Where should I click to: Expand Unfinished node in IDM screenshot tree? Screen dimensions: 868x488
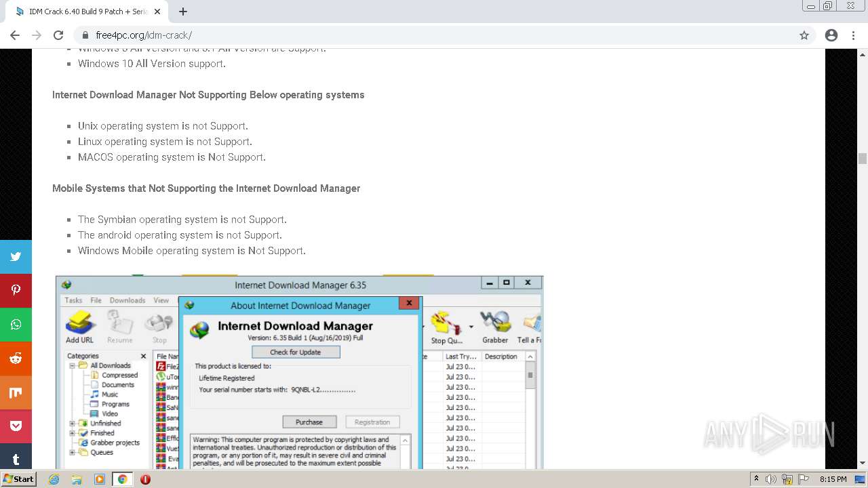pyautogui.click(x=72, y=423)
